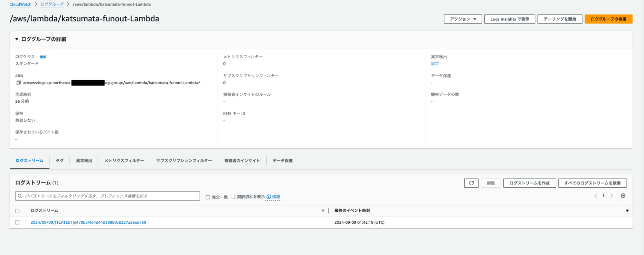
Task: Open the ロググループ breadcrumb link
Action: point(52,4)
